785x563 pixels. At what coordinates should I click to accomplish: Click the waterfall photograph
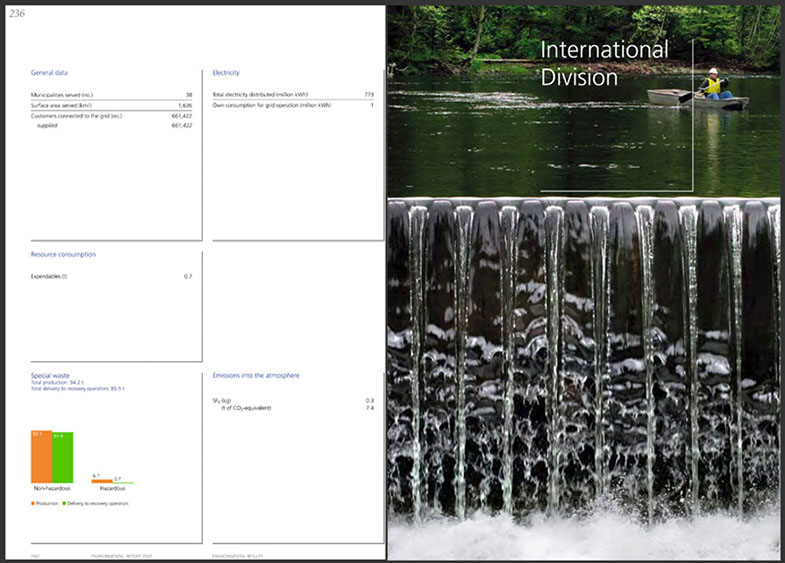584,380
